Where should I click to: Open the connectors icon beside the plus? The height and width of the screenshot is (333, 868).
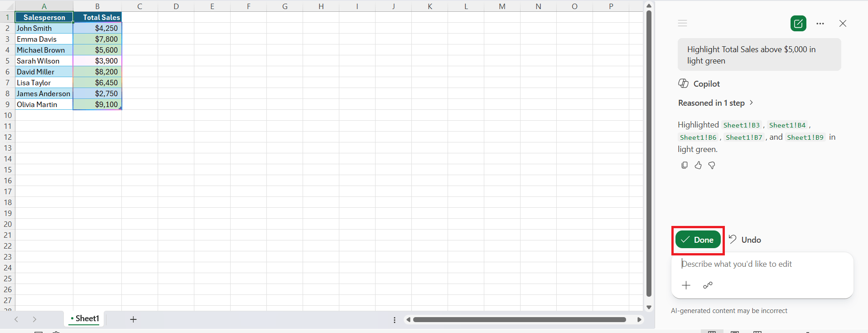(708, 285)
